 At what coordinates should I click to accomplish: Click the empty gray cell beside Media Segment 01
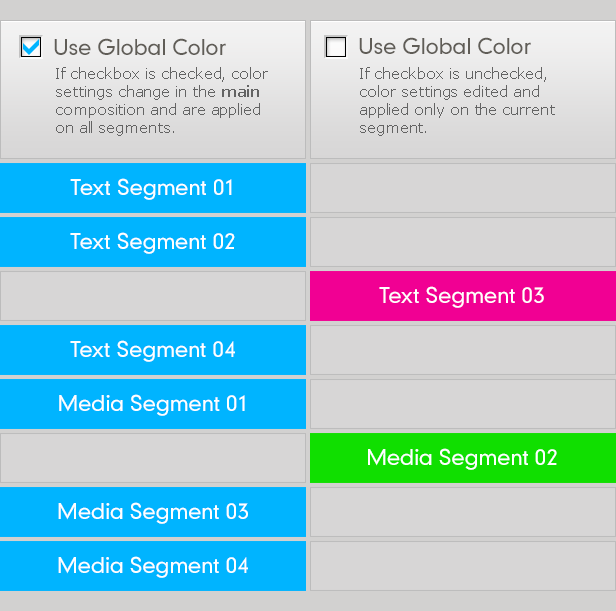pos(463,404)
